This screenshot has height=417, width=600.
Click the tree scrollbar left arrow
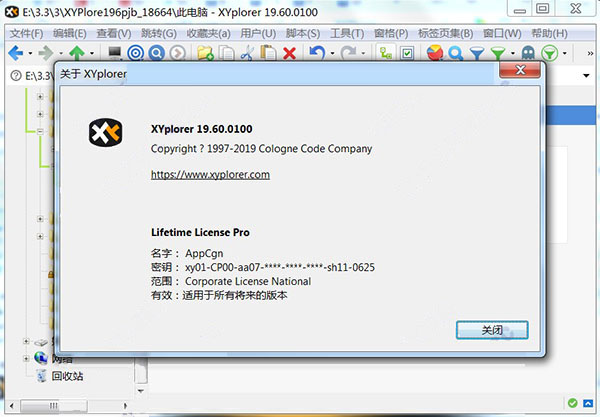click(11, 406)
